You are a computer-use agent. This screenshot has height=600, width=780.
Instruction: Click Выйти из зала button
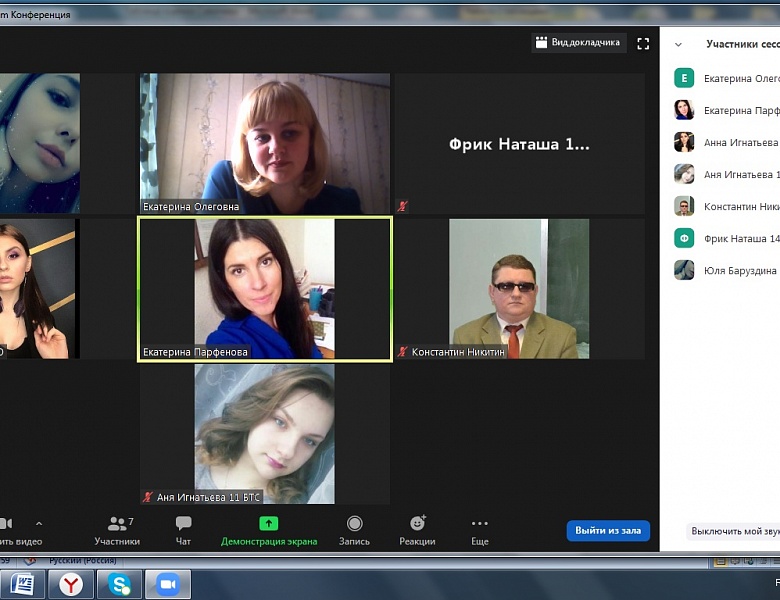608,530
